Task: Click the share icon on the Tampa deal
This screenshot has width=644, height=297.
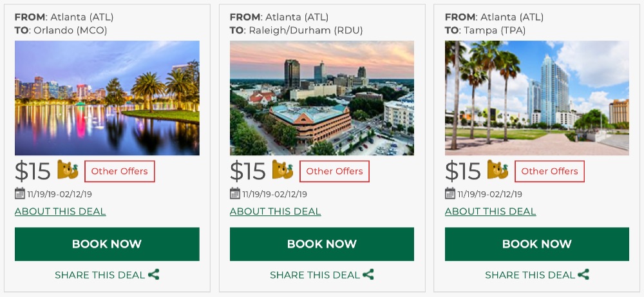Action: click(583, 274)
